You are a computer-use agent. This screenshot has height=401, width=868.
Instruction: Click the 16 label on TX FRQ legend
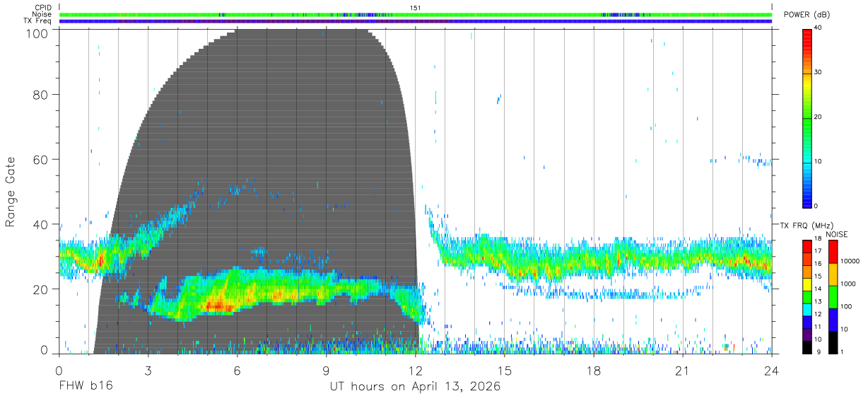(x=818, y=264)
